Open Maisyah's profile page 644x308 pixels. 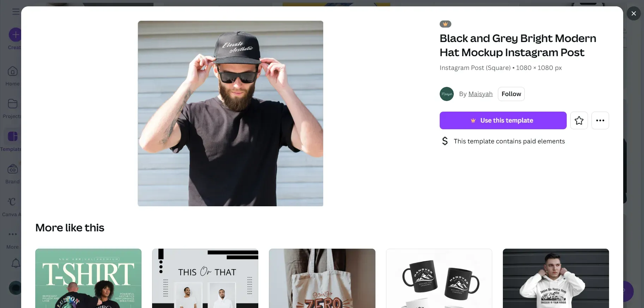tap(480, 94)
